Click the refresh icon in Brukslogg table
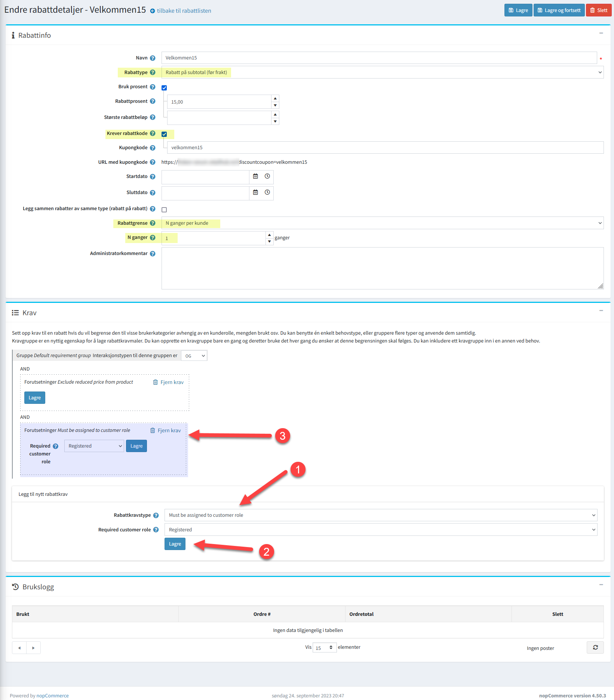Viewport: 614px width, 700px height. click(595, 647)
